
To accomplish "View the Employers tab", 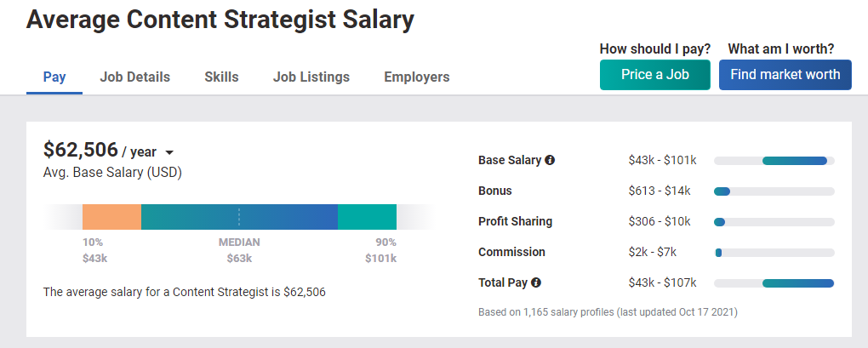I will click(x=417, y=77).
